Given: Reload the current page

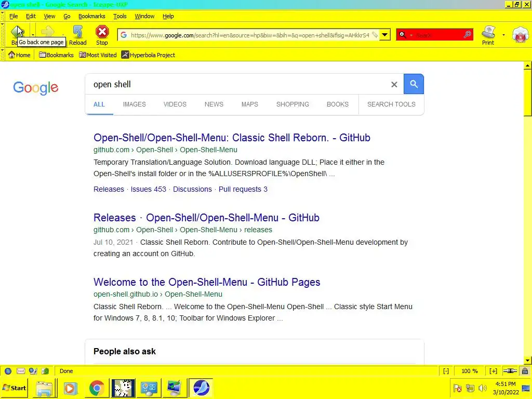Looking at the screenshot, I should point(78,35).
